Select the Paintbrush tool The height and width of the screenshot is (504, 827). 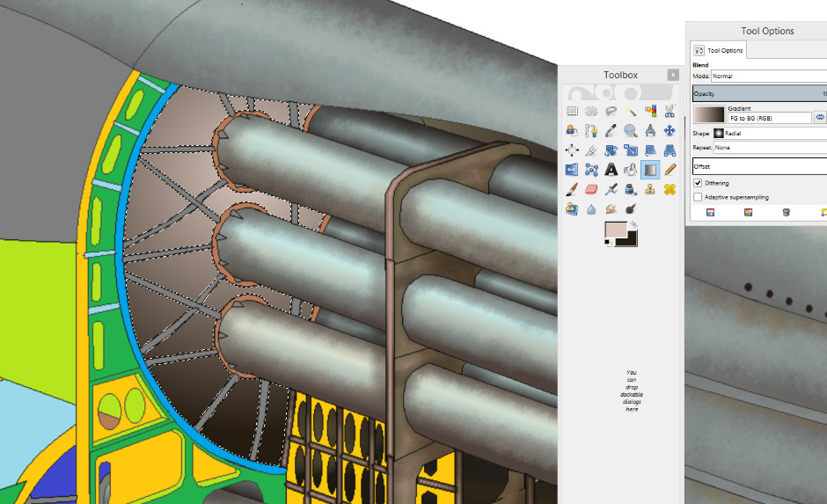[x=572, y=188]
